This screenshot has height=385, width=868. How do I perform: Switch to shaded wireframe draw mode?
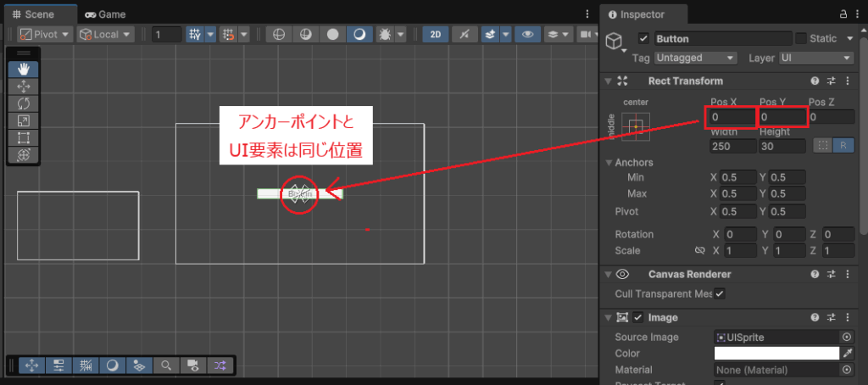point(305,35)
